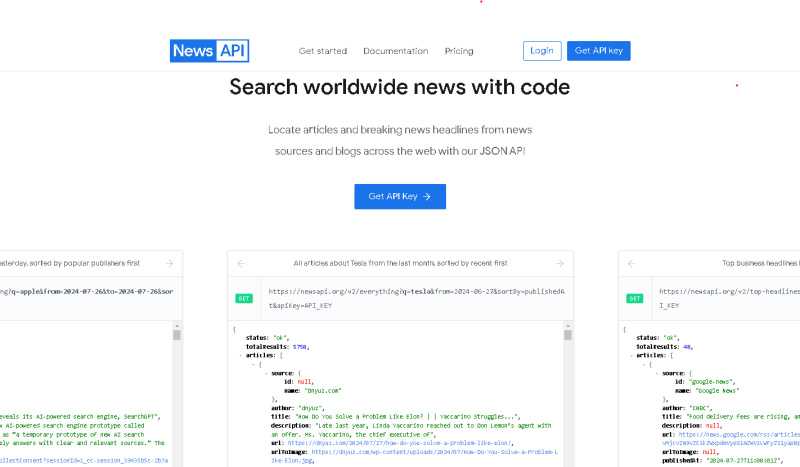The width and height of the screenshot is (800, 467).
Task: Click the GET badge beside the top-headlines URL
Action: tap(635, 299)
